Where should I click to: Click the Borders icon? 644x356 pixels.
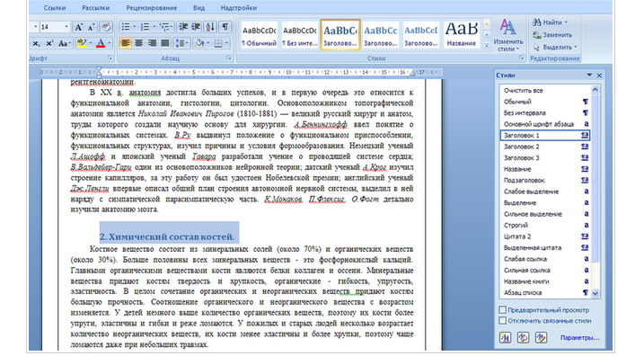pyautogui.click(x=218, y=43)
